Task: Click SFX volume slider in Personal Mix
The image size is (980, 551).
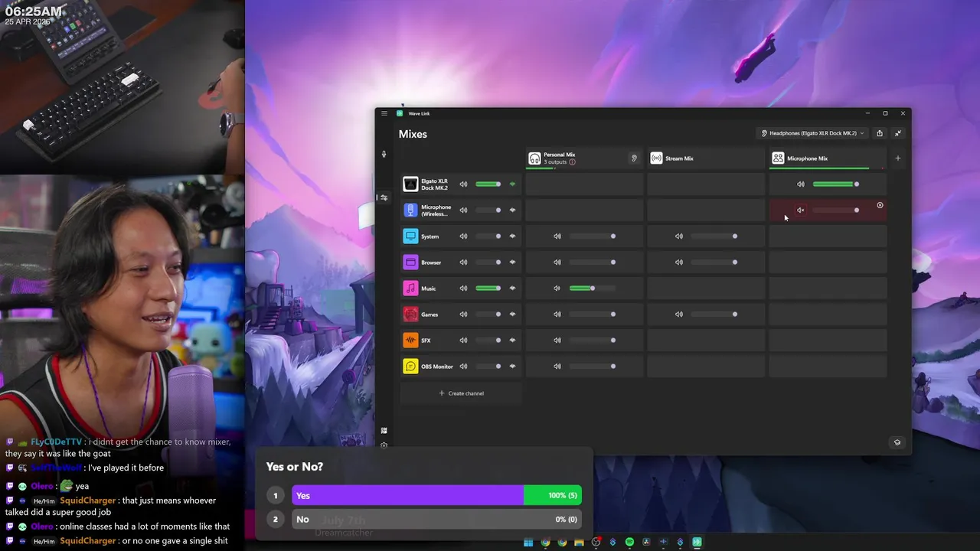Action: pos(592,341)
